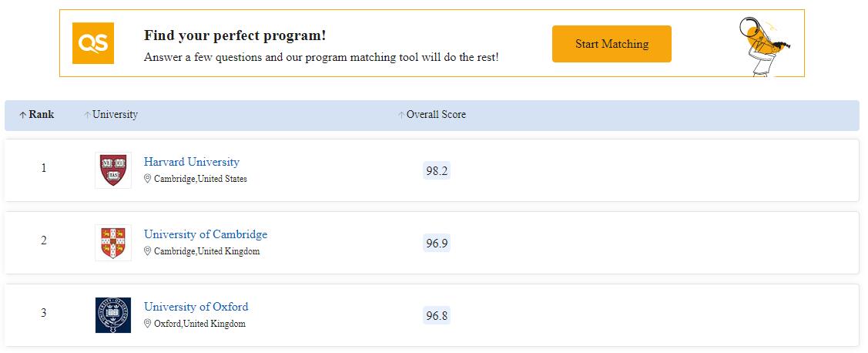The width and height of the screenshot is (868, 353).
Task: Click the "Find your perfect program!" heading
Action: [x=235, y=35]
